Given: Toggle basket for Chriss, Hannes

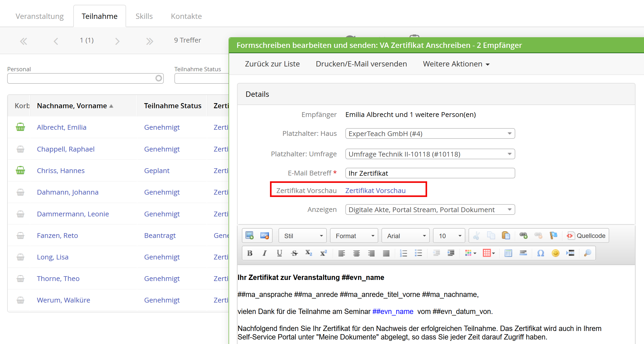Looking at the screenshot, I should coord(20,170).
